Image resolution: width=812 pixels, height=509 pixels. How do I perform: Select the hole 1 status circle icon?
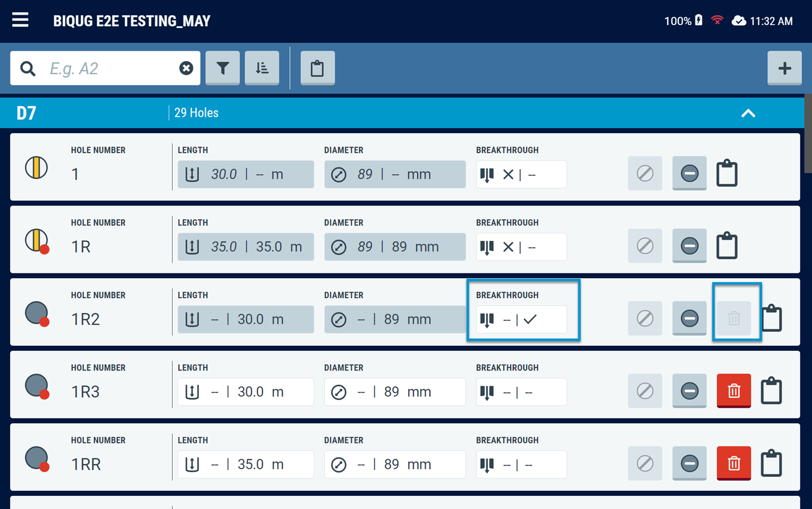tap(36, 168)
